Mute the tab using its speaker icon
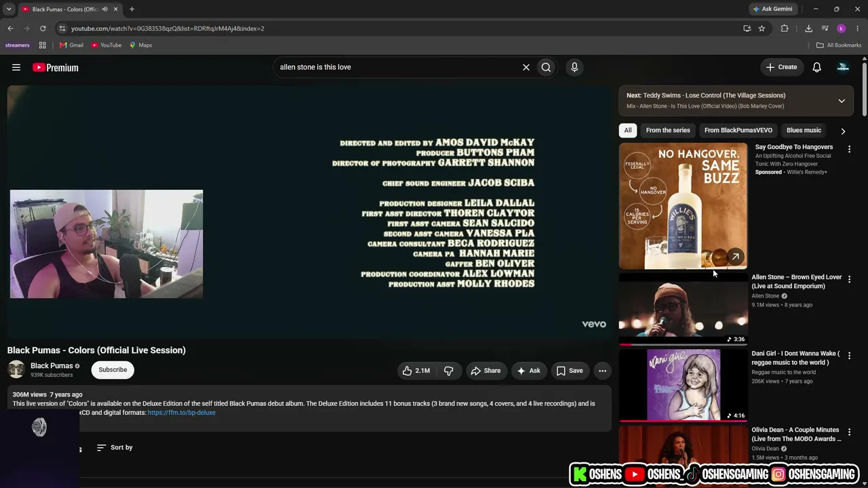The height and width of the screenshot is (488, 868). [104, 9]
